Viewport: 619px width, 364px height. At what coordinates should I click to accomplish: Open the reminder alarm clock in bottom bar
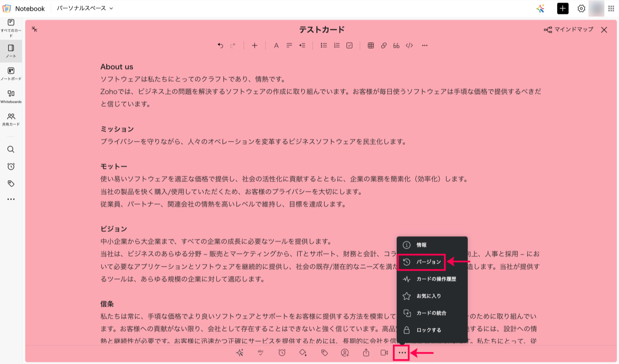tap(282, 353)
